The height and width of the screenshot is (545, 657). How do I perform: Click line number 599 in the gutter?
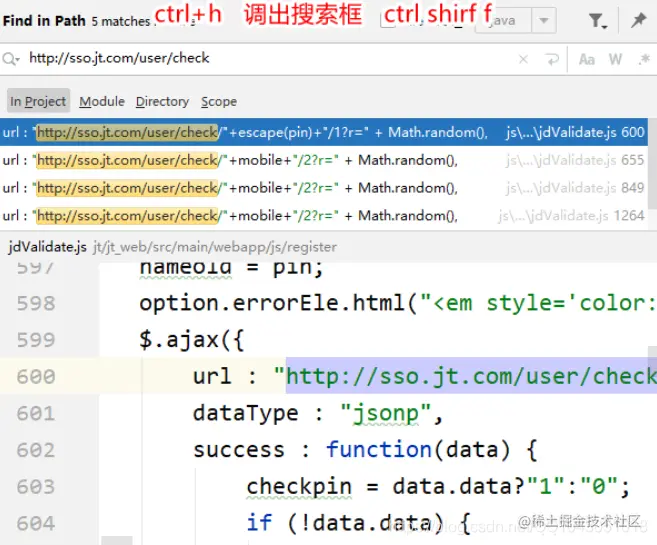coord(36,340)
